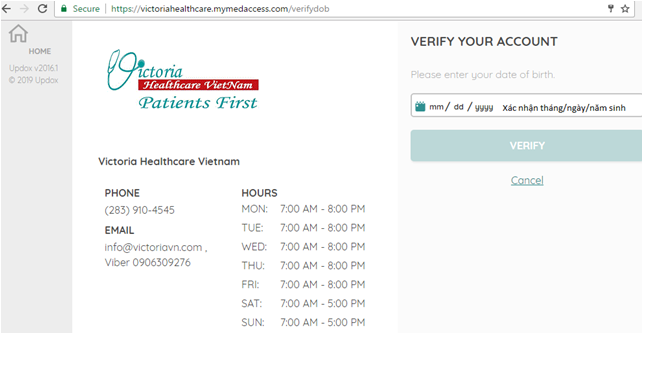Click the Victoria Healthcare VietNam logo
649x376 pixels.
pos(183,80)
